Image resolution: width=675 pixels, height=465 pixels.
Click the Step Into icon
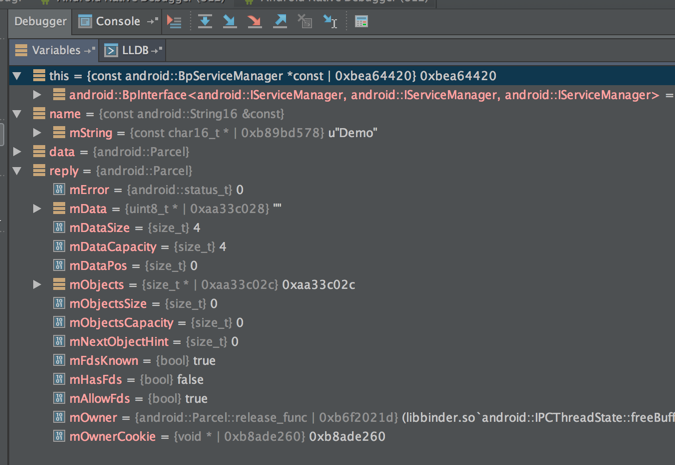click(x=230, y=21)
